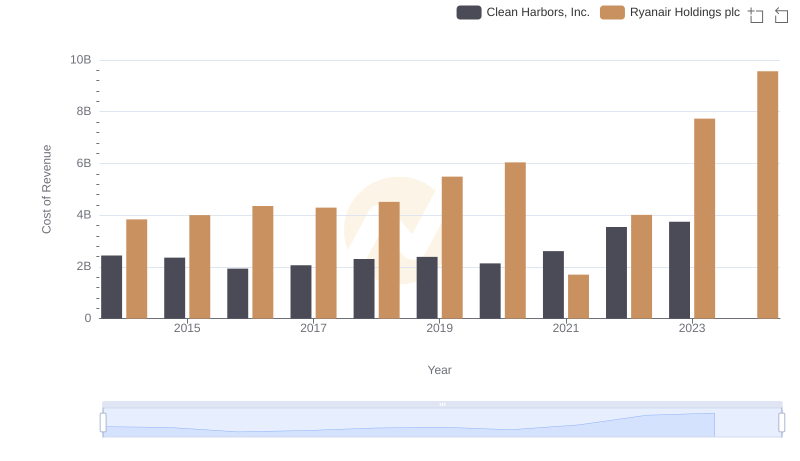The width and height of the screenshot is (800, 461).
Task: Click the 8B y-axis tick label
Action: [x=84, y=111]
